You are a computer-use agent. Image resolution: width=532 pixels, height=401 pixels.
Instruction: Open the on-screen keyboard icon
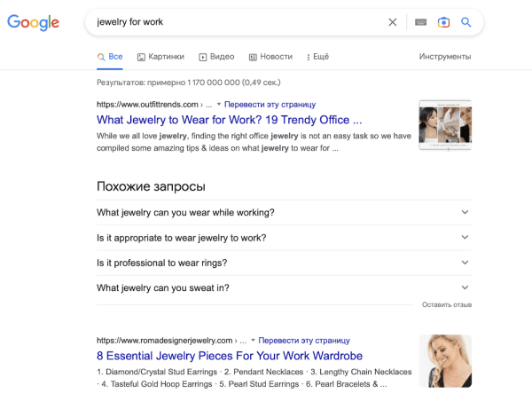420,22
